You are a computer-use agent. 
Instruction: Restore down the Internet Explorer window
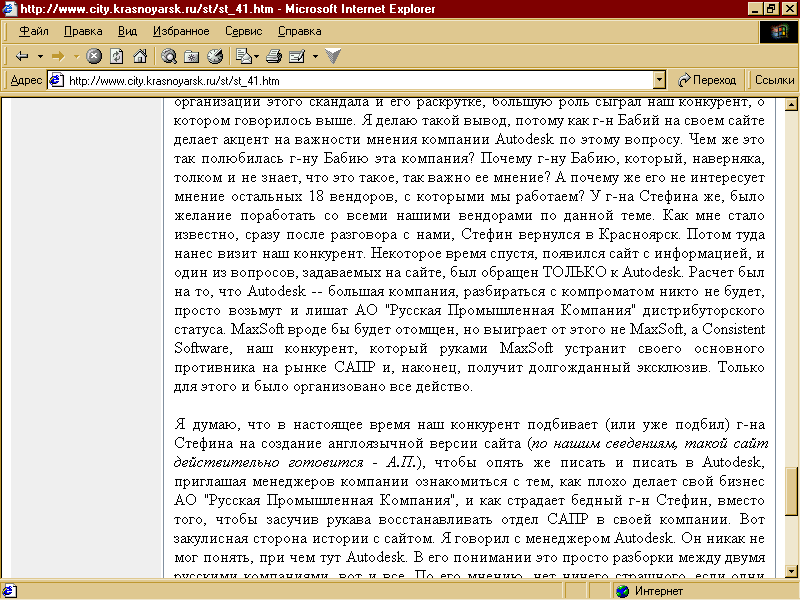pyautogui.click(x=770, y=9)
